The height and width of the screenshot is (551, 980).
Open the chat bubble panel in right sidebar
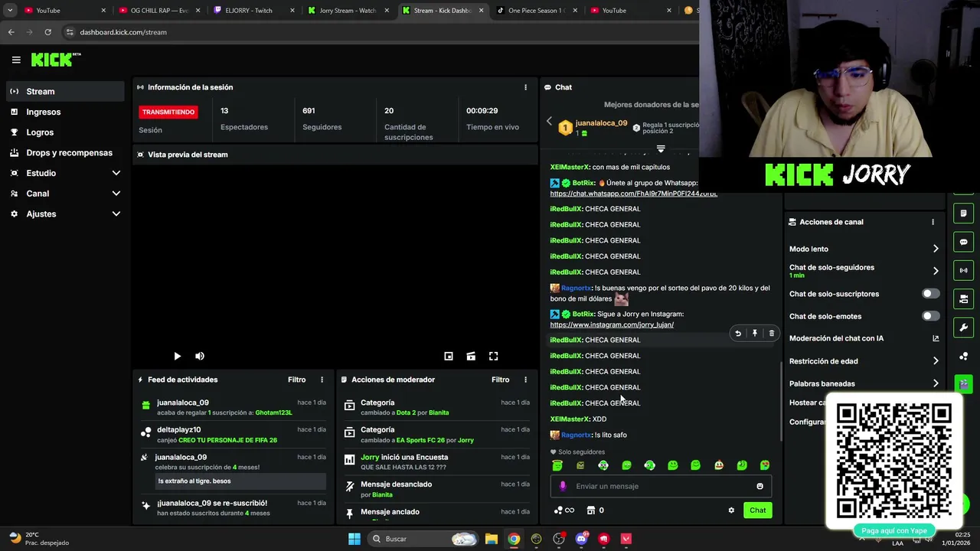(x=964, y=242)
